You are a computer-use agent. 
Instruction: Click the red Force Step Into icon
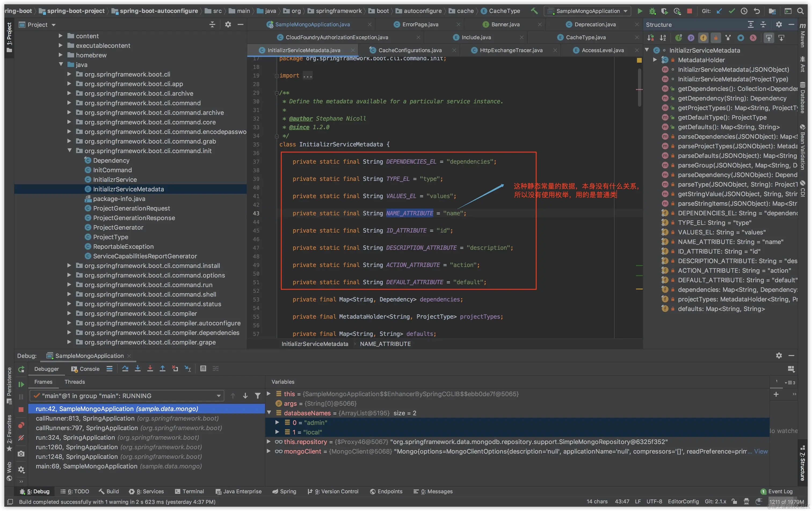(150, 369)
